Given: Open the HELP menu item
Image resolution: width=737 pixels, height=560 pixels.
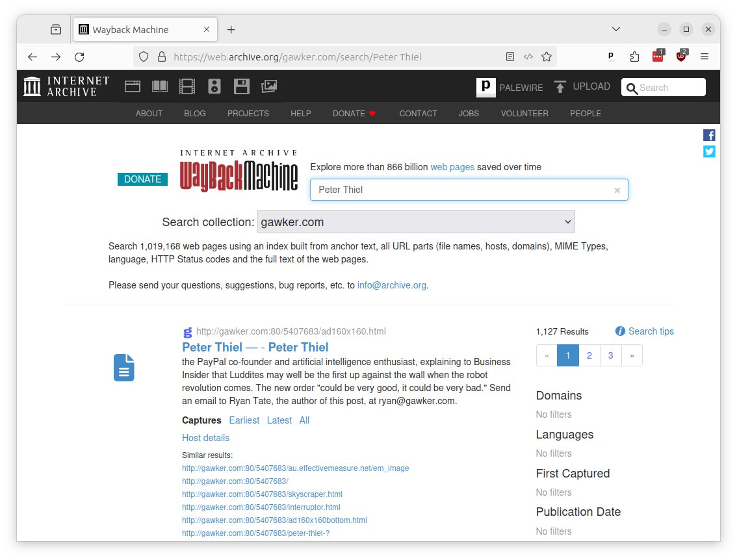Looking at the screenshot, I should [301, 113].
